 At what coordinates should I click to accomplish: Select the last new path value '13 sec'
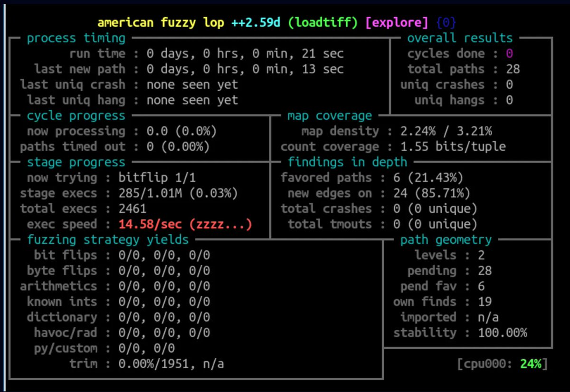click(322, 69)
